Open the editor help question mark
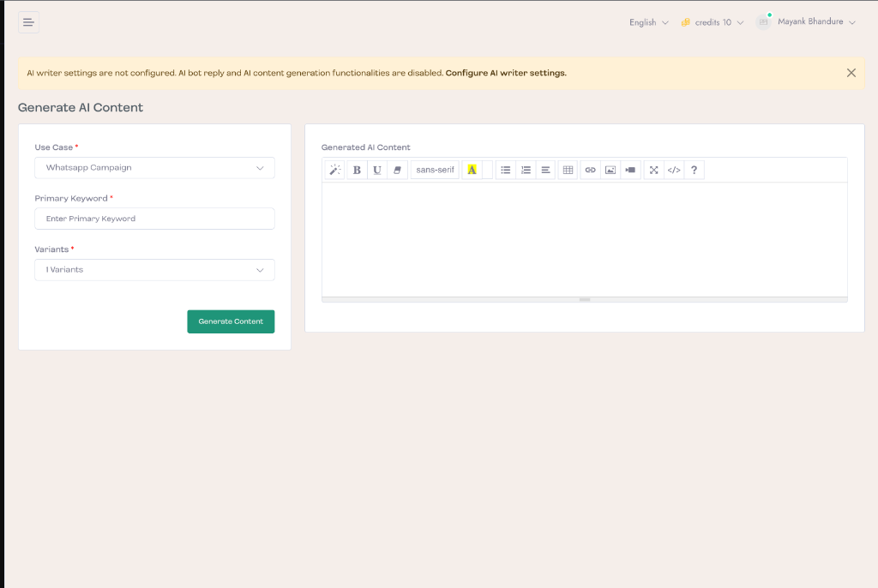Screen dimensions: 878x588 coord(694,170)
